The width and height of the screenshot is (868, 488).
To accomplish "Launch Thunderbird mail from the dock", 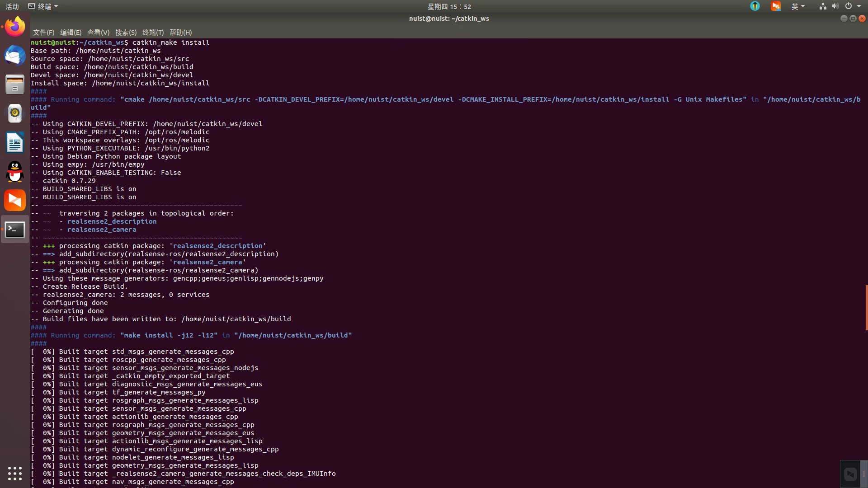I will tap(15, 56).
